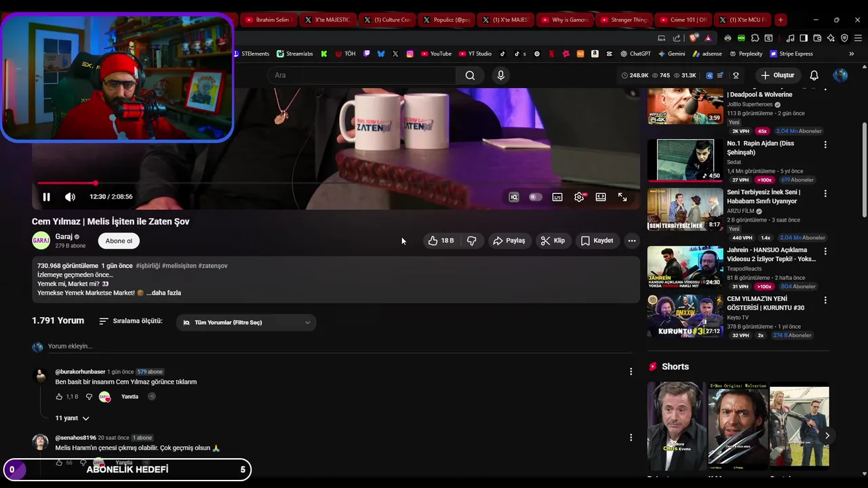Open the Streamlabs bookmark
The height and width of the screenshot is (488, 868).
pos(295,54)
